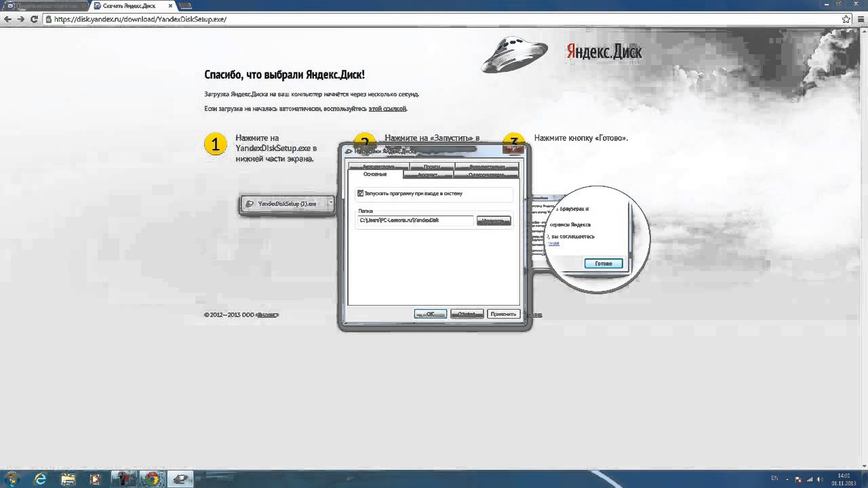Click the Яндекс link in the copyright footer
Screen dimensions: 868x488
click(x=267, y=314)
